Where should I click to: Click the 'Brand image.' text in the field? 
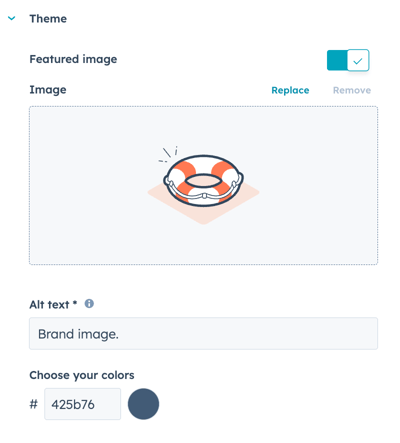click(x=78, y=334)
